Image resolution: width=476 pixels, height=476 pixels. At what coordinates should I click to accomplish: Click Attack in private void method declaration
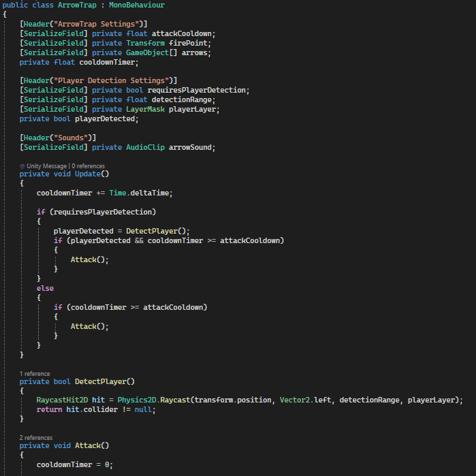(88, 445)
